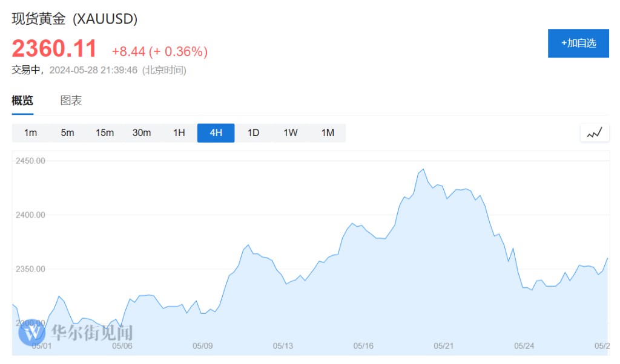Click the 2400.00 price axis label
The image size is (620, 364).
(x=31, y=215)
